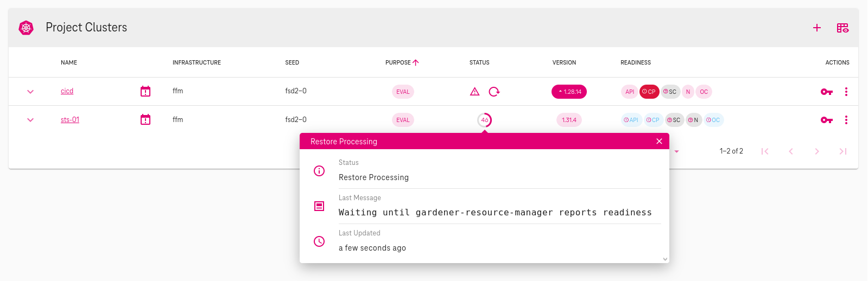Expand the sts-01 cluster row
This screenshot has width=868, height=281.
point(30,120)
